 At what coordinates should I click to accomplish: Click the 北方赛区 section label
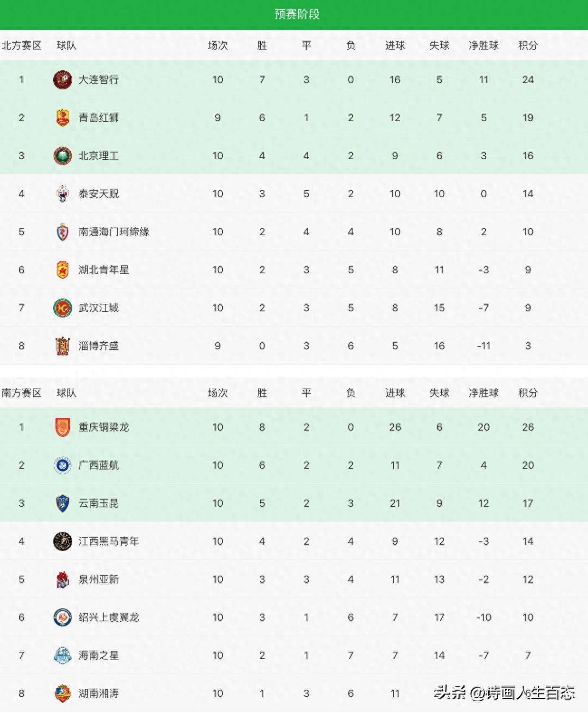point(21,46)
